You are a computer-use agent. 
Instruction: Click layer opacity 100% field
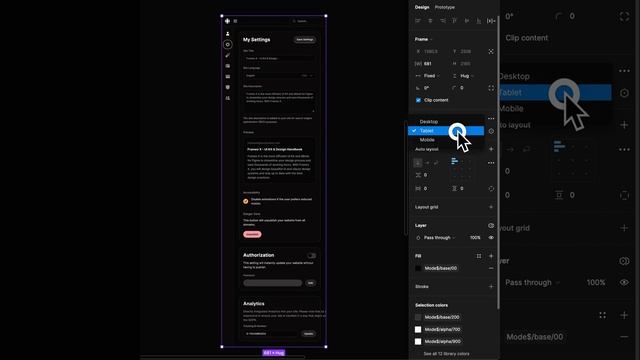tap(475, 238)
